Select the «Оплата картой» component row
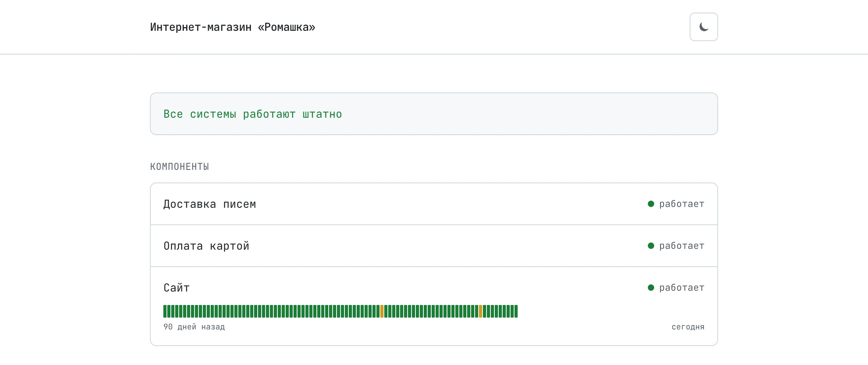Image resolution: width=868 pixels, height=365 pixels. [x=434, y=246]
